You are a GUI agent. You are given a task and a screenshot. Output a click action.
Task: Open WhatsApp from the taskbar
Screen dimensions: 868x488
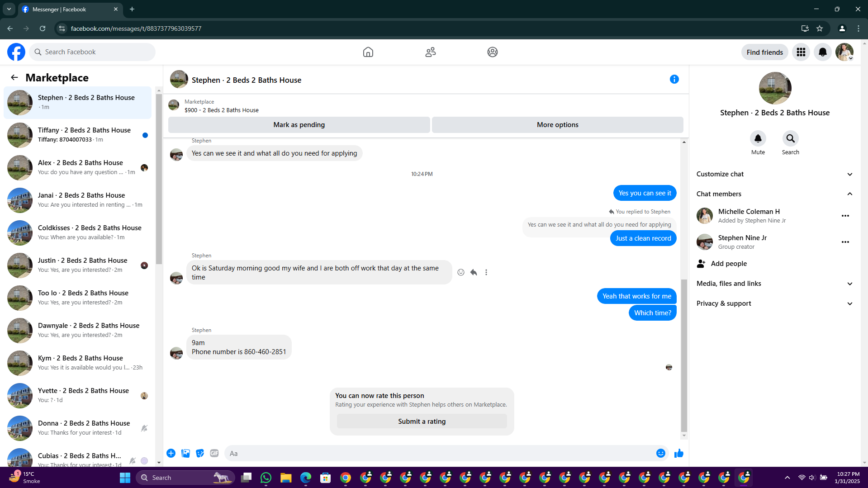266,478
